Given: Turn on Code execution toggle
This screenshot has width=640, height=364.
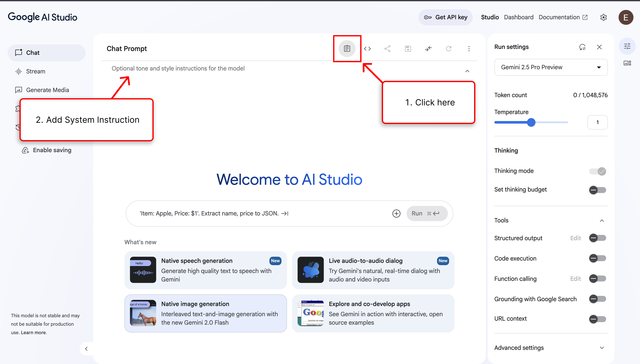Looking at the screenshot, I should pos(598,258).
